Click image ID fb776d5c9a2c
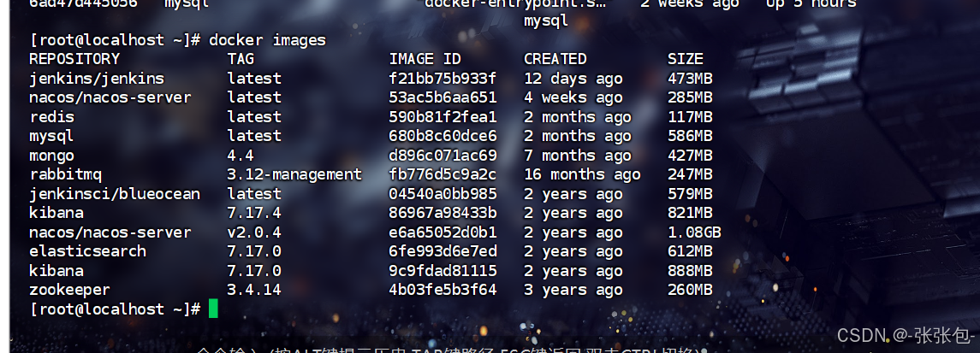This screenshot has width=980, height=353. click(x=442, y=174)
